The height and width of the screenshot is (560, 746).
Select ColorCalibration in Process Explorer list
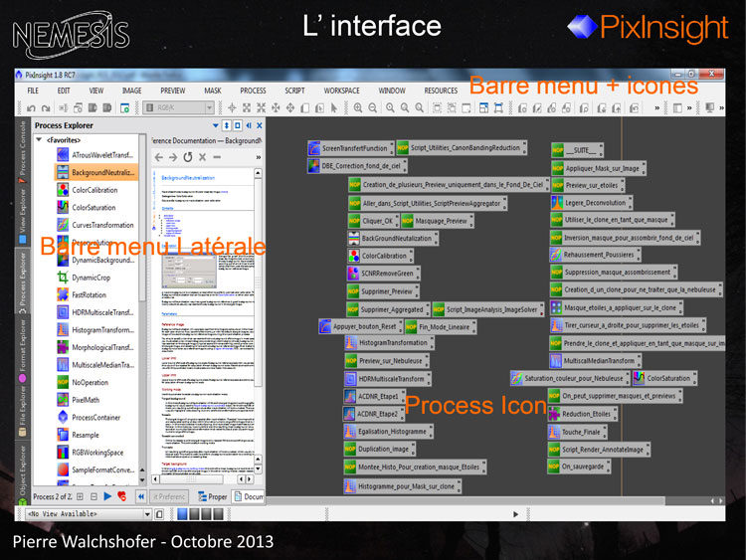coord(88,190)
